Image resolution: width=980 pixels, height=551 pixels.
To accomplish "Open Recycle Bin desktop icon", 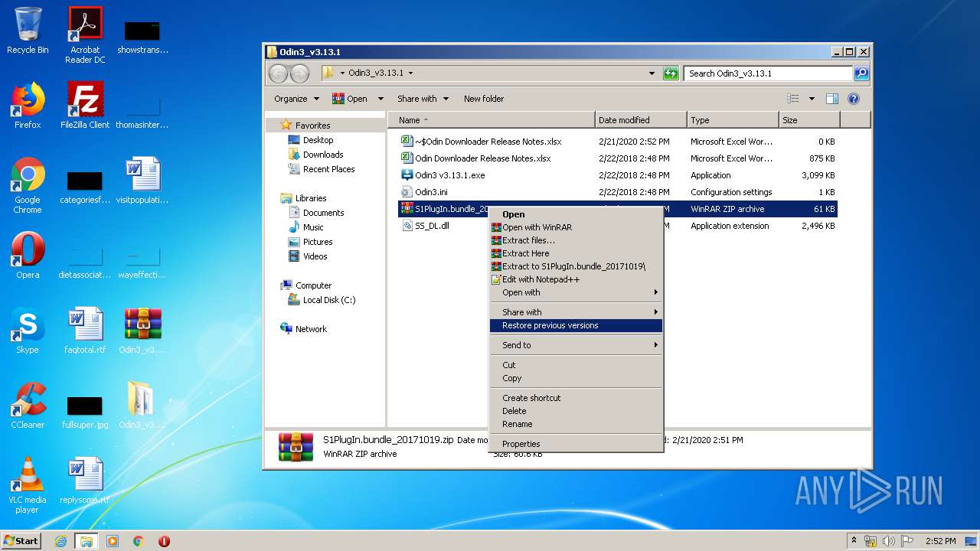I will [28, 31].
